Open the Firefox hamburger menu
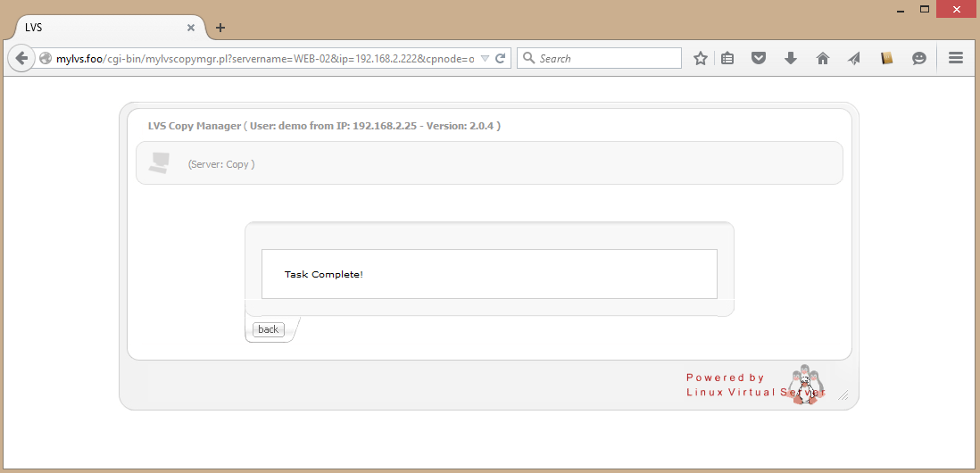980x473 pixels. pos(955,59)
